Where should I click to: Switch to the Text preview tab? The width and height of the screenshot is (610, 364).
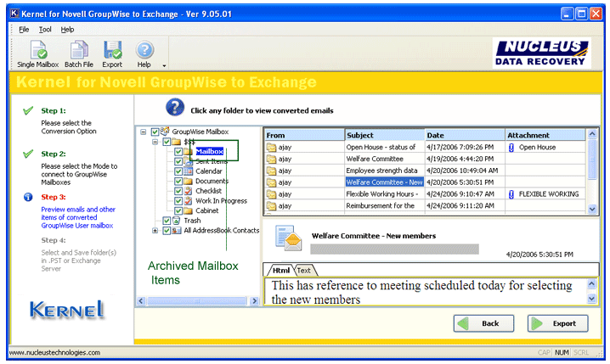pos(304,271)
